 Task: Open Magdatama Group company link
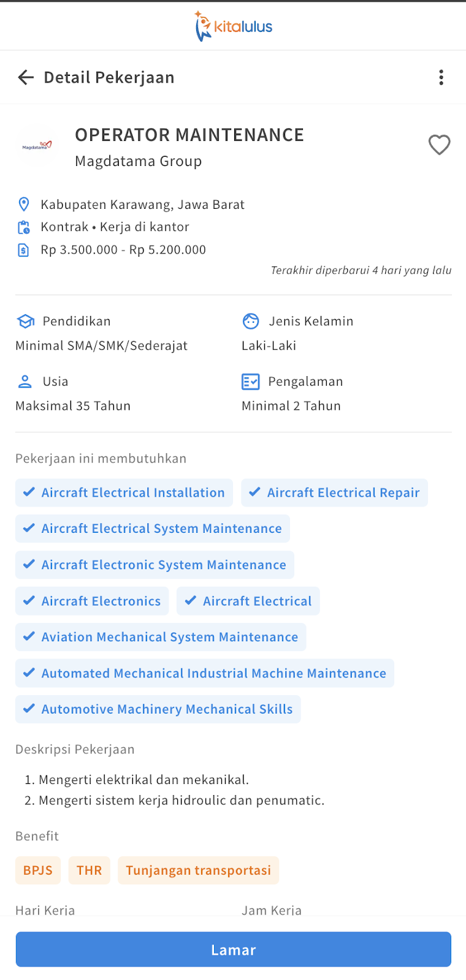(x=138, y=161)
